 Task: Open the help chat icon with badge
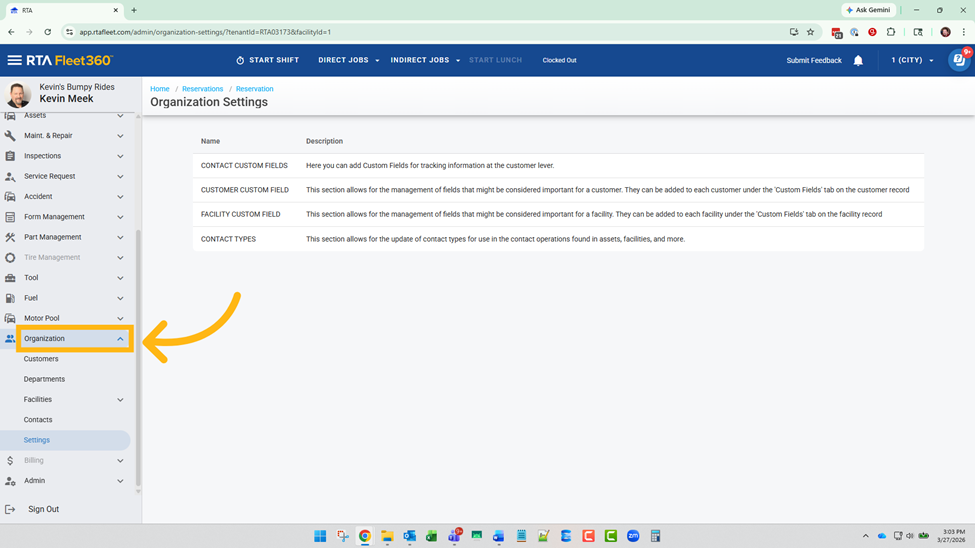[x=958, y=60]
